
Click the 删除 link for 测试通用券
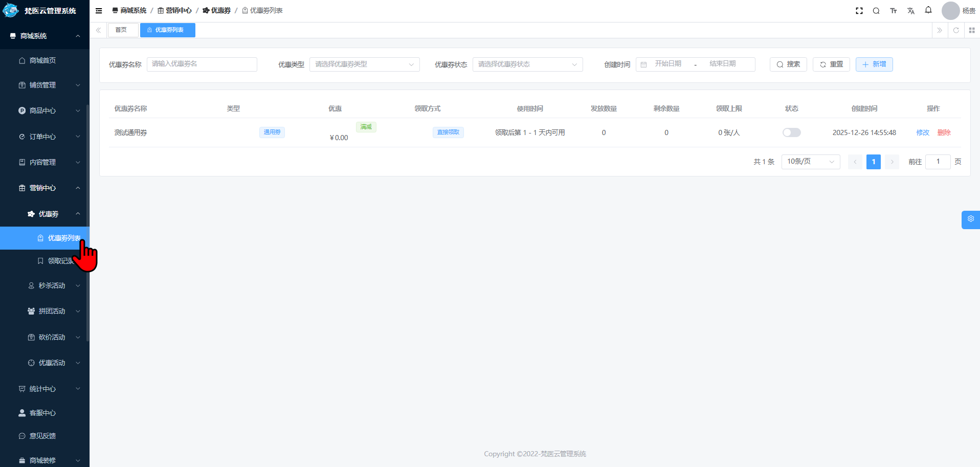click(x=944, y=132)
